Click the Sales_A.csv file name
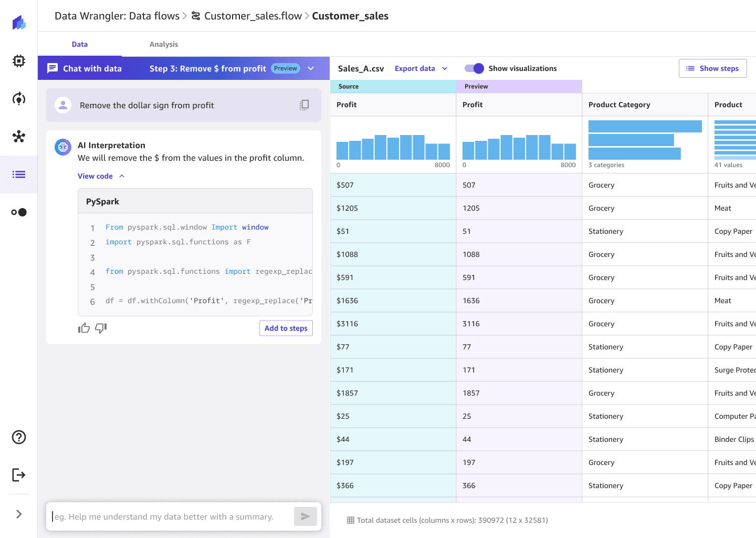756x538 pixels. (361, 68)
